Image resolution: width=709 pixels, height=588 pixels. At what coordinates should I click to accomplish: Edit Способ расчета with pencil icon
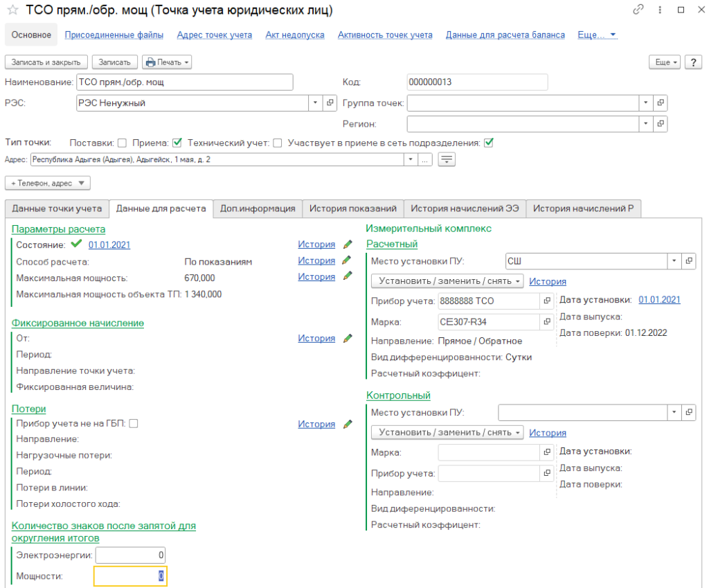tap(348, 260)
